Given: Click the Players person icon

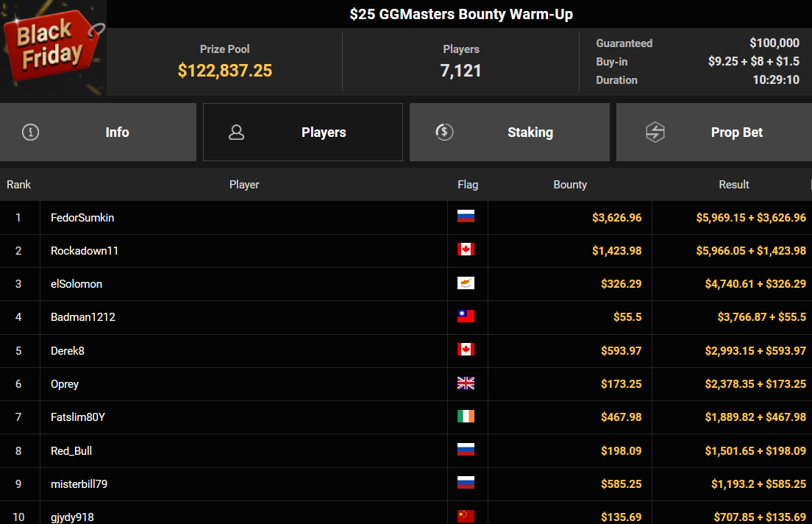Looking at the screenshot, I should (236, 132).
